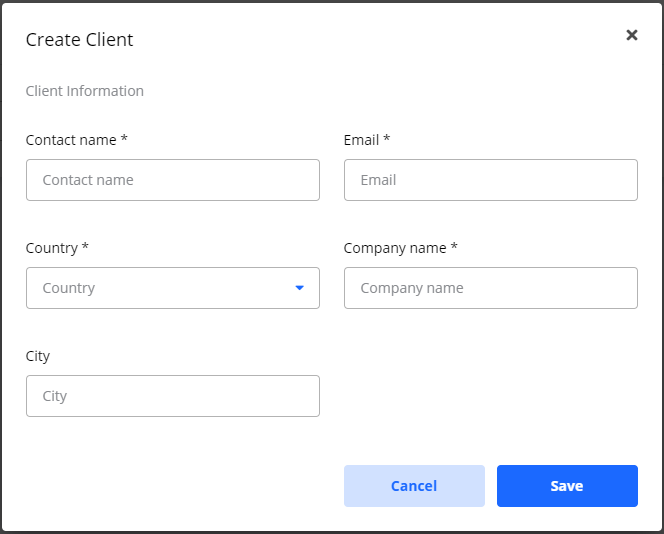Click into the Email input field
The height and width of the screenshot is (534, 664).
pos(490,180)
